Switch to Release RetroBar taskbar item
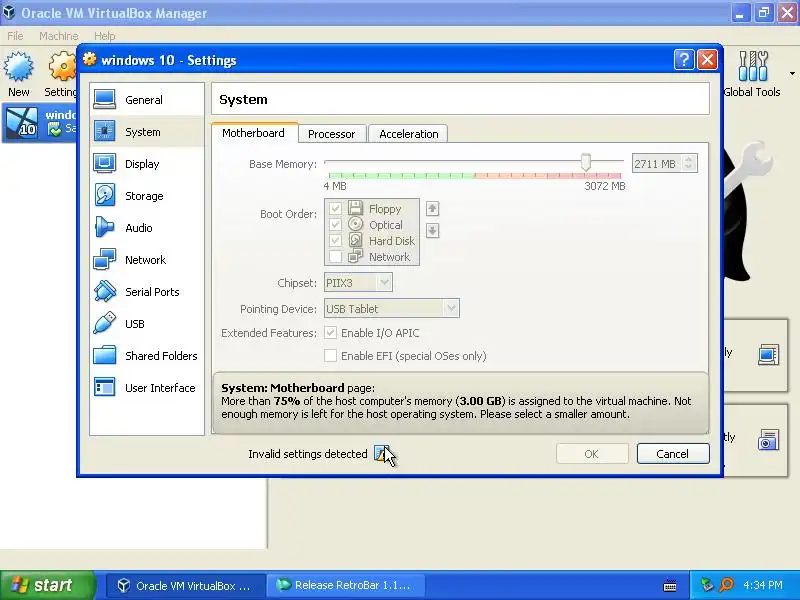The width and height of the screenshot is (800, 600). click(345, 586)
